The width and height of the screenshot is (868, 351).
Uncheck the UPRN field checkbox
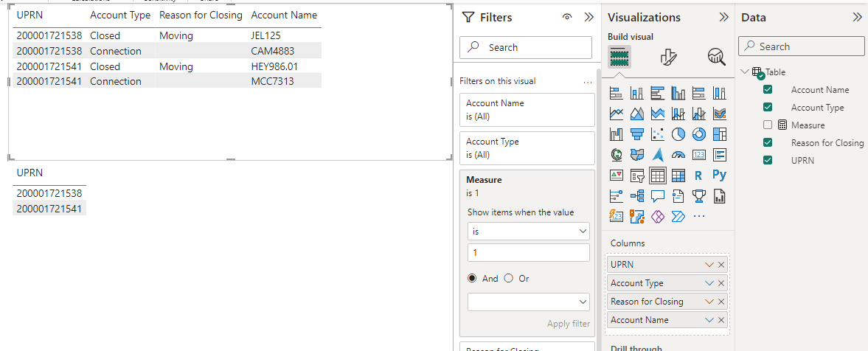click(767, 160)
